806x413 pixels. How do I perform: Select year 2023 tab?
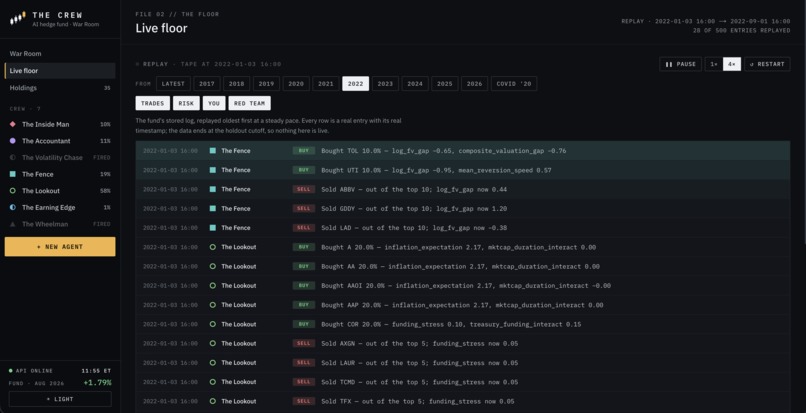click(385, 84)
